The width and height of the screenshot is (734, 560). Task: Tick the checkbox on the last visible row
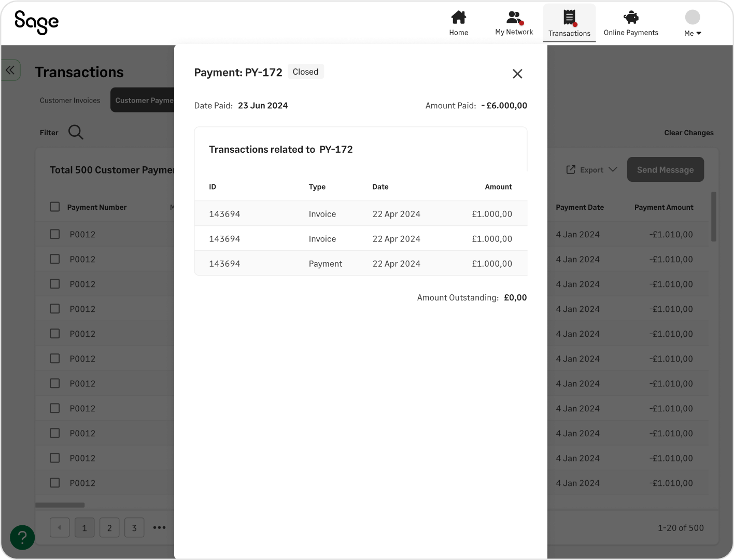click(54, 482)
